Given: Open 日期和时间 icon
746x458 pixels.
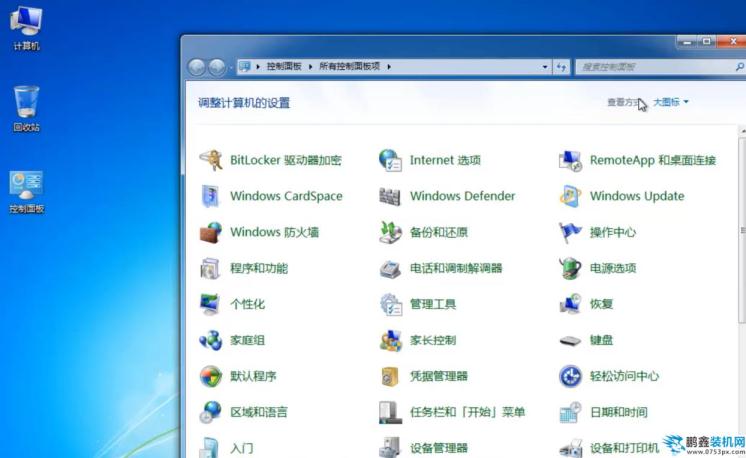Looking at the screenshot, I should click(570, 412).
